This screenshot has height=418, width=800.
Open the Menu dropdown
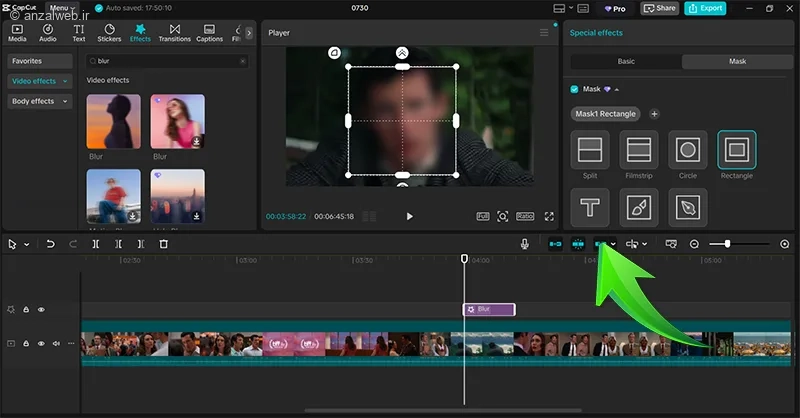[61, 8]
